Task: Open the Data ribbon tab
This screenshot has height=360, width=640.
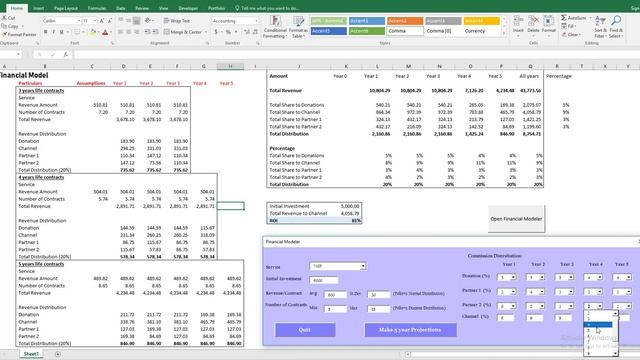Action: click(x=120, y=8)
